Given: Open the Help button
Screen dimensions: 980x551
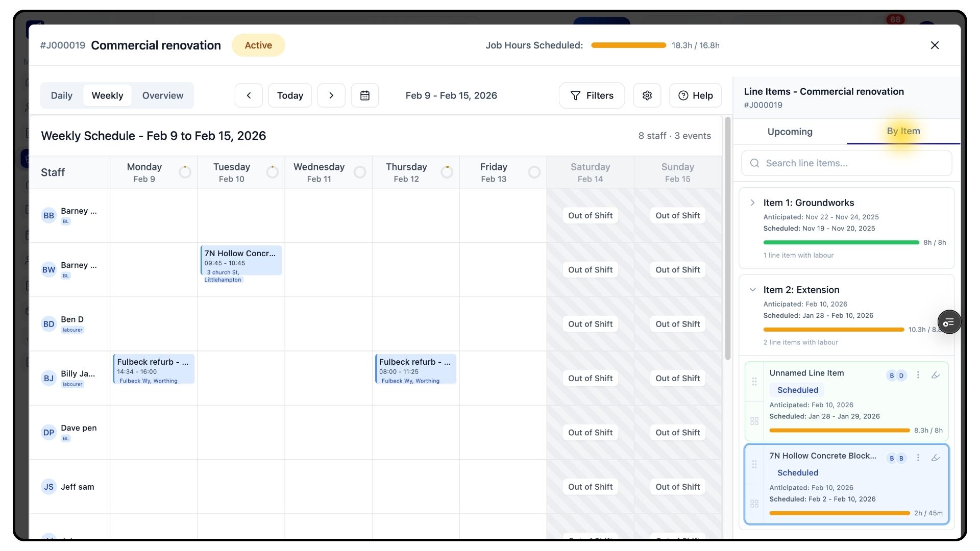Looking at the screenshot, I should click(695, 95).
